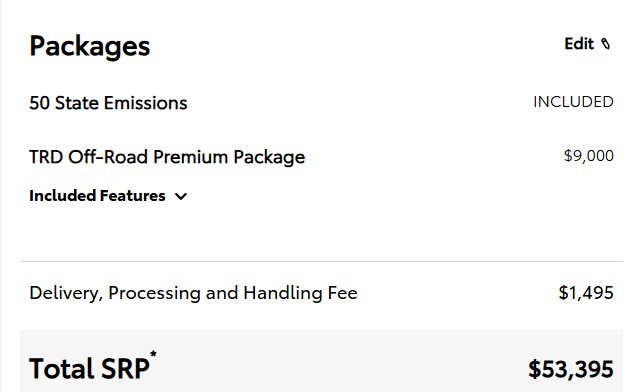Click the $1,495 fee amount
The width and height of the screenshot is (638, 392).
tap(586, 293)
